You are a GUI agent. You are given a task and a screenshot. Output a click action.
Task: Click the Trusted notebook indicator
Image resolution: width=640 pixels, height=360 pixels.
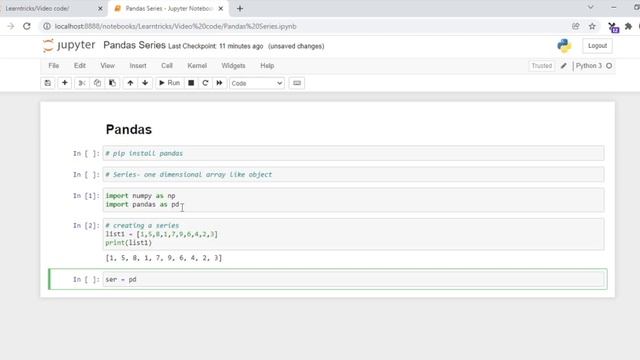click(x=542, y=66)
